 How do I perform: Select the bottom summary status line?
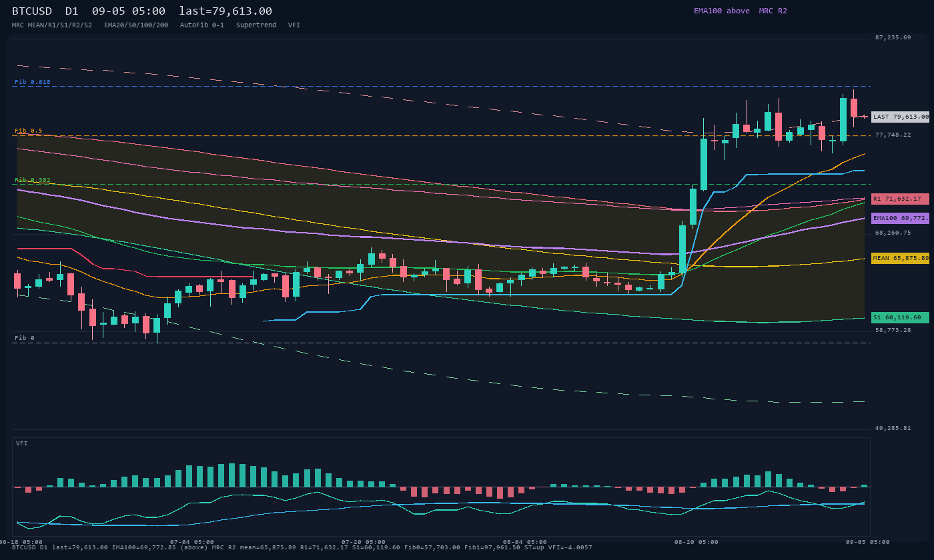click(302, 547)
